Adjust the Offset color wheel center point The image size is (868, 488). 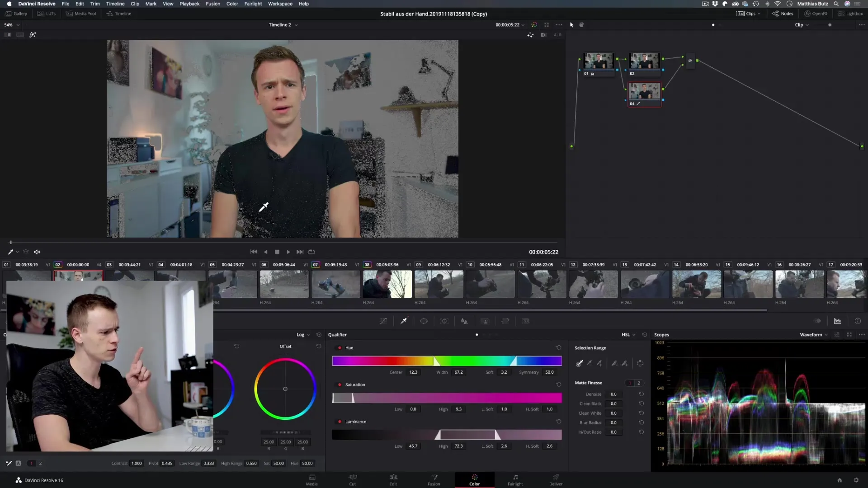pos(285,389)
